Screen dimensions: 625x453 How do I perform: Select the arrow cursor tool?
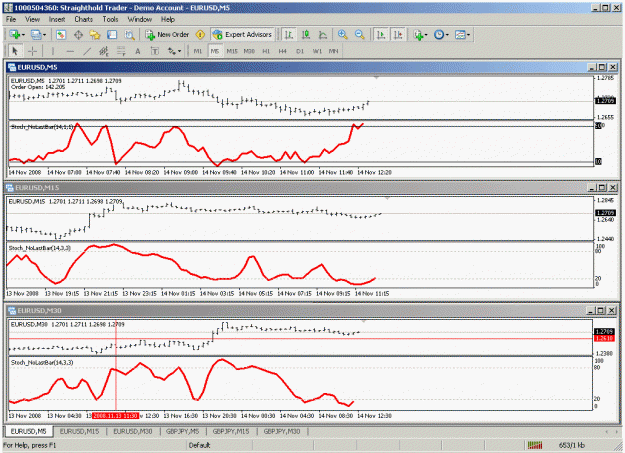click(15, 51)
